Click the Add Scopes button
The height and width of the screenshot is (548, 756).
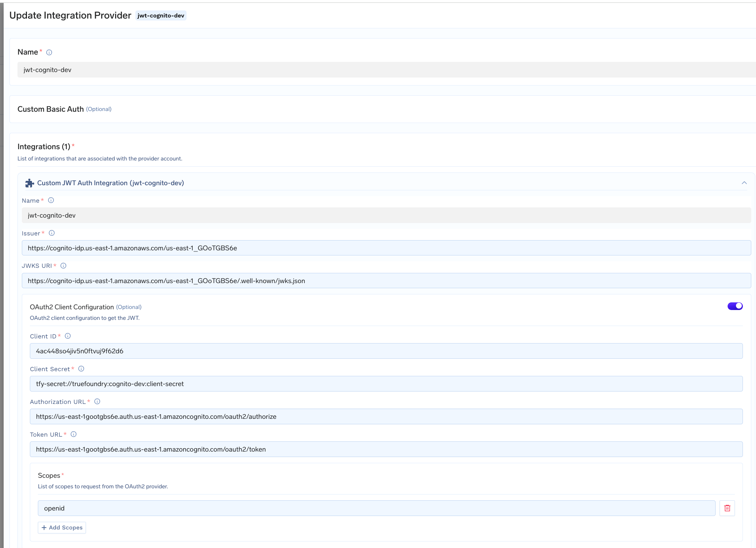pos(62,527)
